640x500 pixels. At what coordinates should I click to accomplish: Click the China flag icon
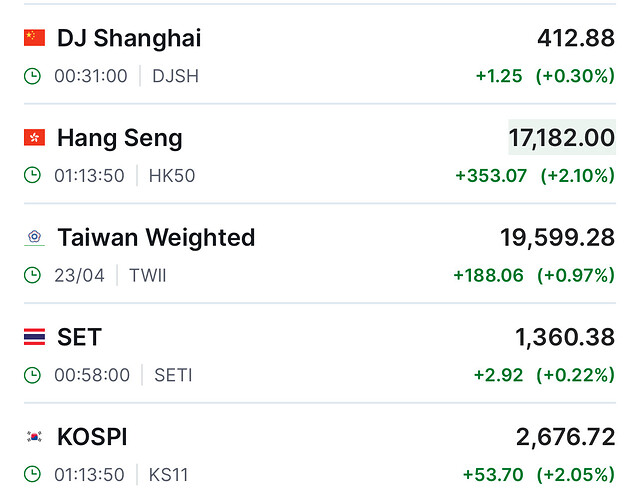[34, 38]
